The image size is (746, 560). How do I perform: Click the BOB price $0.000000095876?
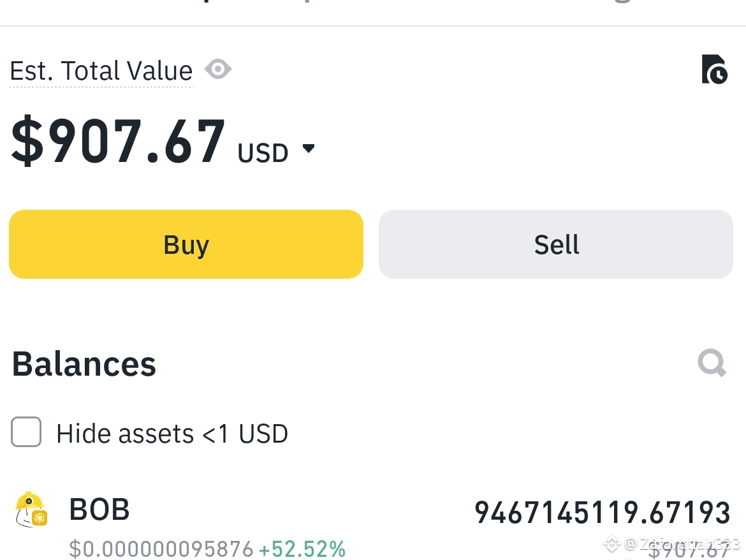[x=161, y=549]
